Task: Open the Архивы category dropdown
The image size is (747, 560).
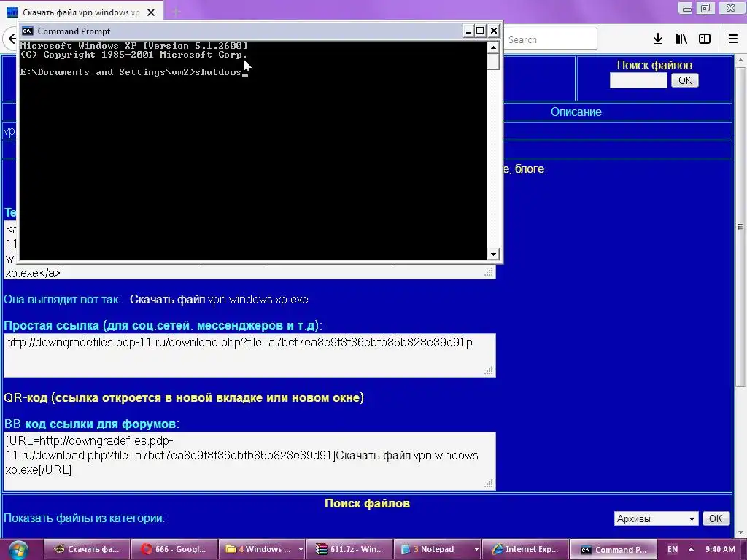Action: click(656, 518)
